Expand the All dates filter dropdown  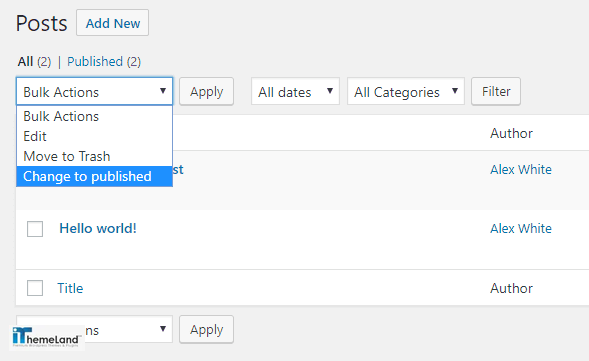(295, 91)
